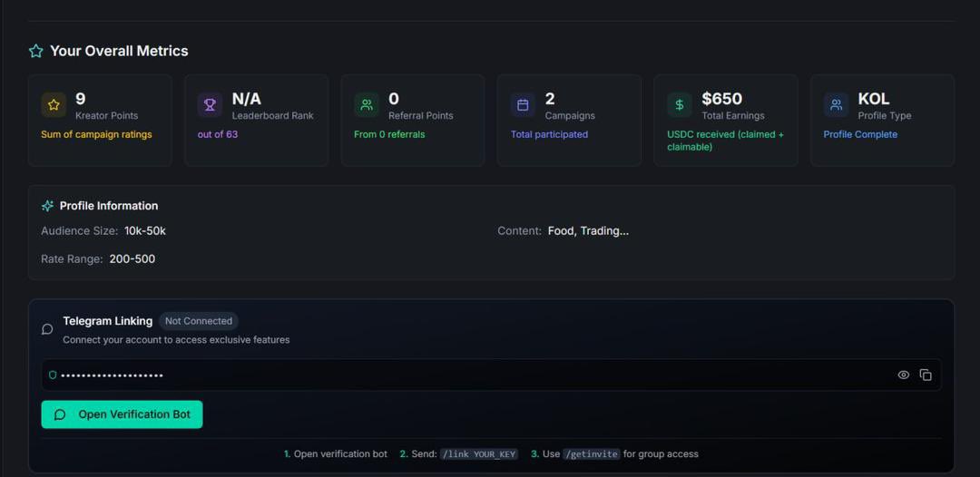Click the 'Profile Information' heading
The image size is (980, 477).
coord(109,206)
